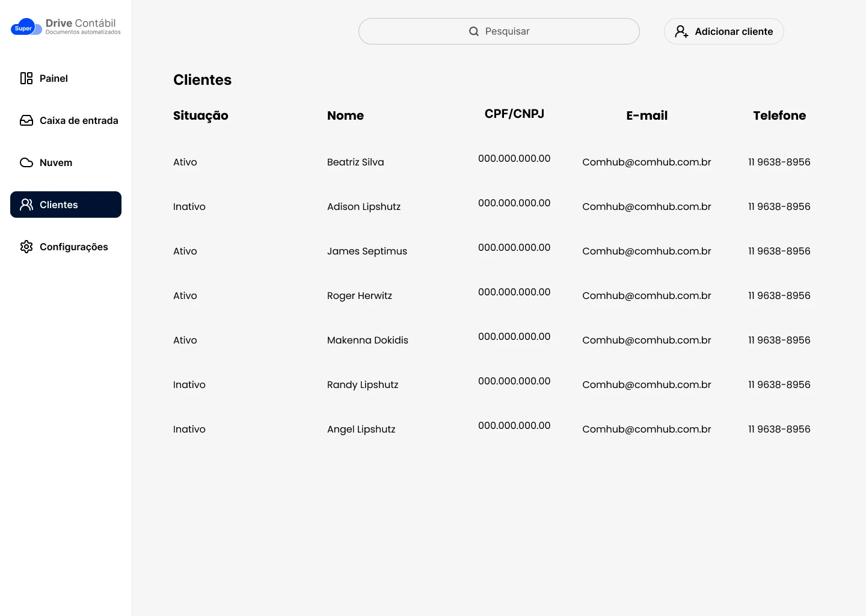
Task: Open Adison Lipshutz client row
Action: pyautogui.click(x=364, y=206)
